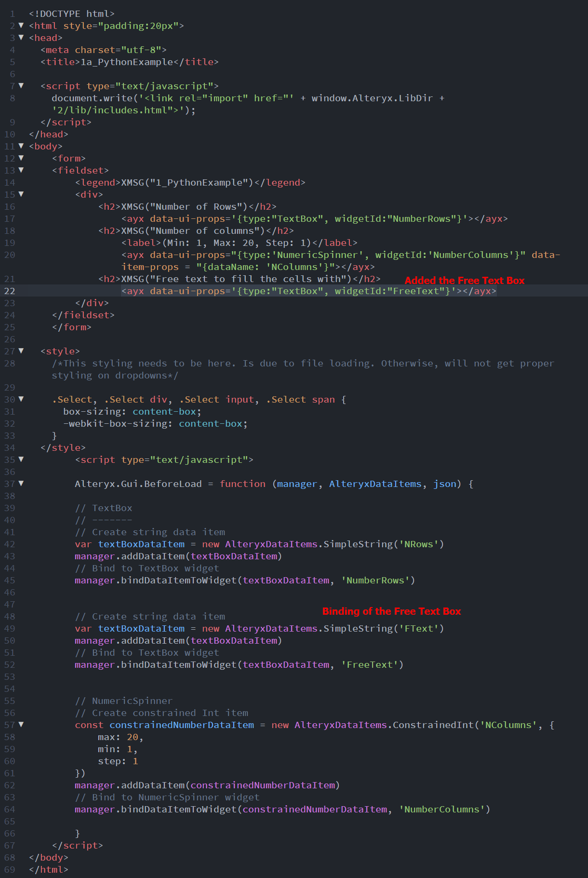Click line number 22 in the gutter
This screenshot has width=588, height=878.
pos(10,291)
